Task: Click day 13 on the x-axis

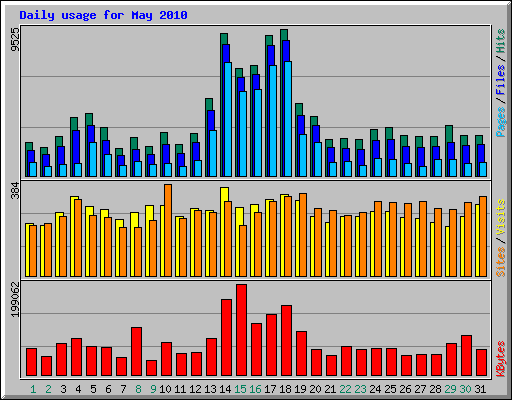Action: [x=210, y=389]
